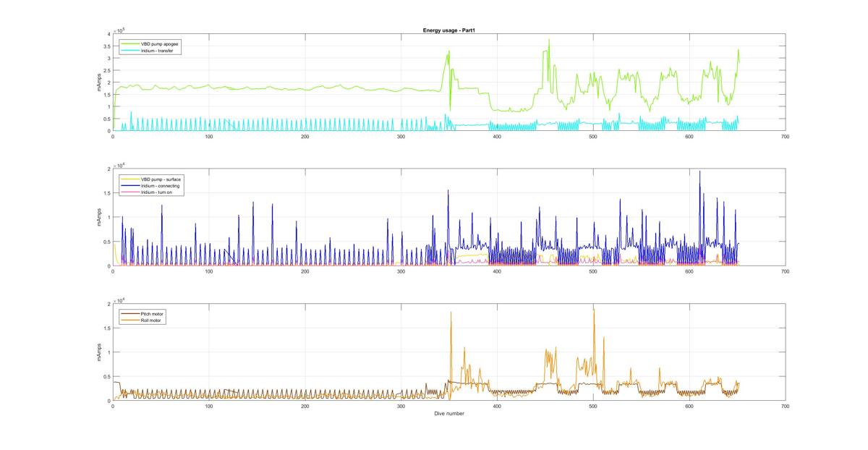Select 'Pitch motor' legend label
Image resolution: width=868 pixels, height=450 pixels.
click(x=150, y=313)
